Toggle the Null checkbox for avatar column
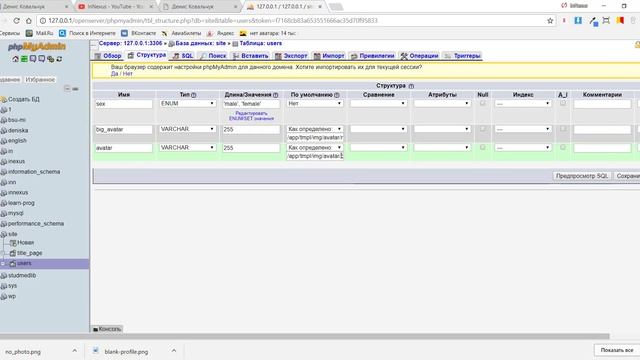Viewport: 640px width, 360px height. [x=482, y=147]
